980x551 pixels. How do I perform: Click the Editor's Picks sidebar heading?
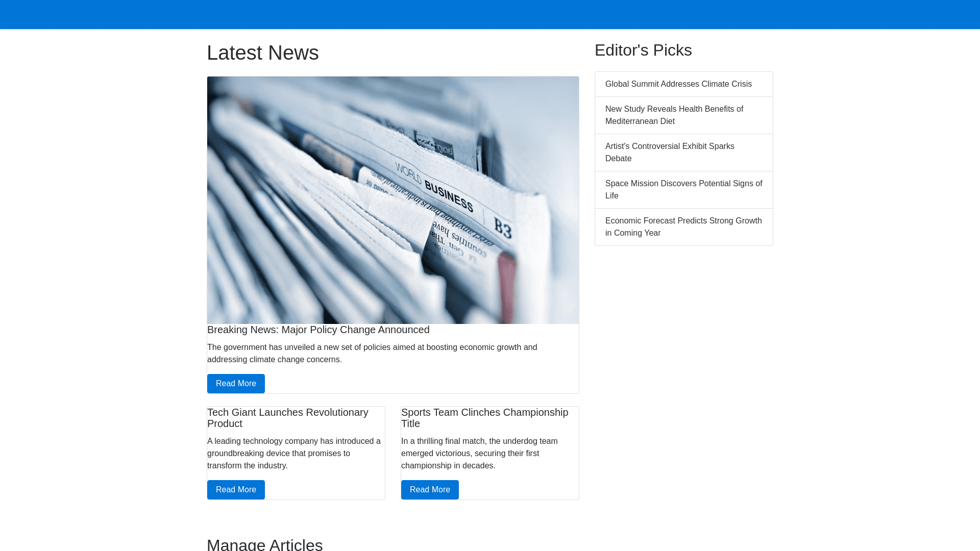643,51
